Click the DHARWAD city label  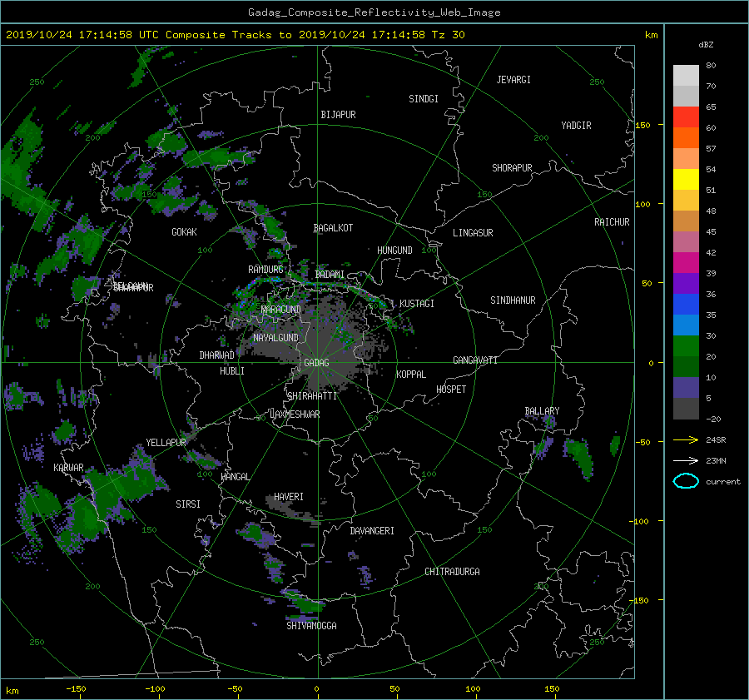(217, 355)
